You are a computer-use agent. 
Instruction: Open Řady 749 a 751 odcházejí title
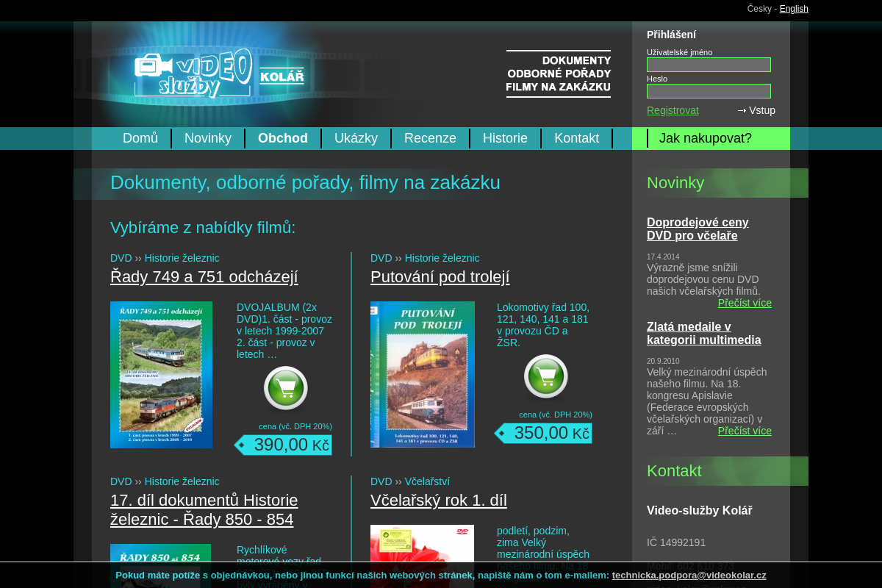point(204,277)
